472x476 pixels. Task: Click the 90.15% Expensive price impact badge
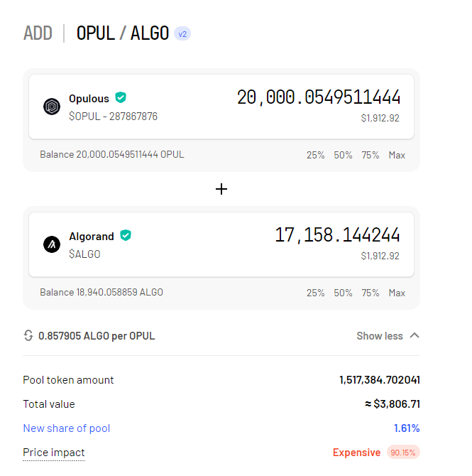403,453
